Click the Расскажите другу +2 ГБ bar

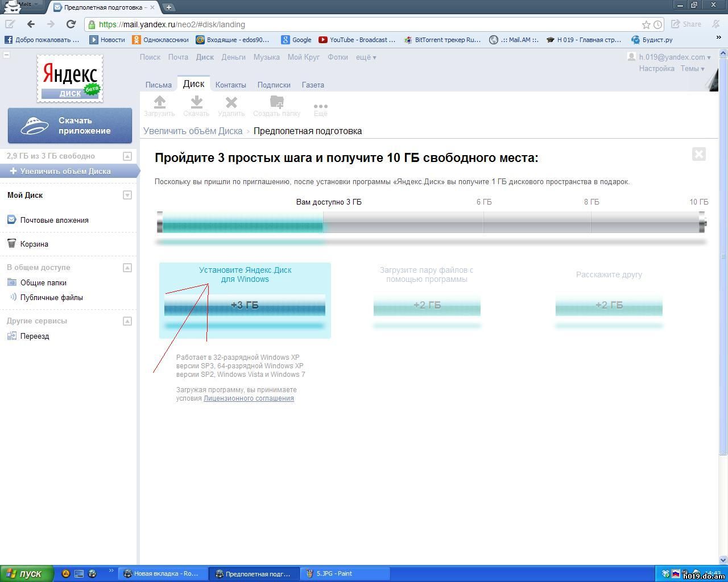pyautogui.click(x=609, y=305)
